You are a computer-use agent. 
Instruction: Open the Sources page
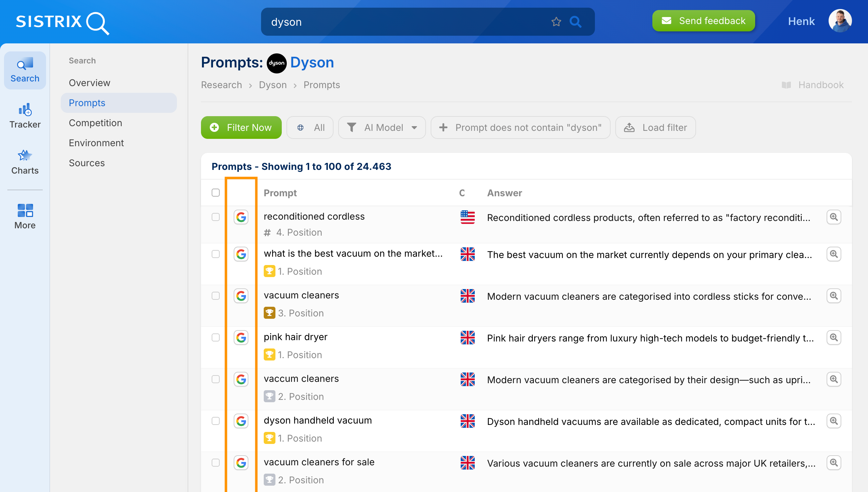(87, 163)
